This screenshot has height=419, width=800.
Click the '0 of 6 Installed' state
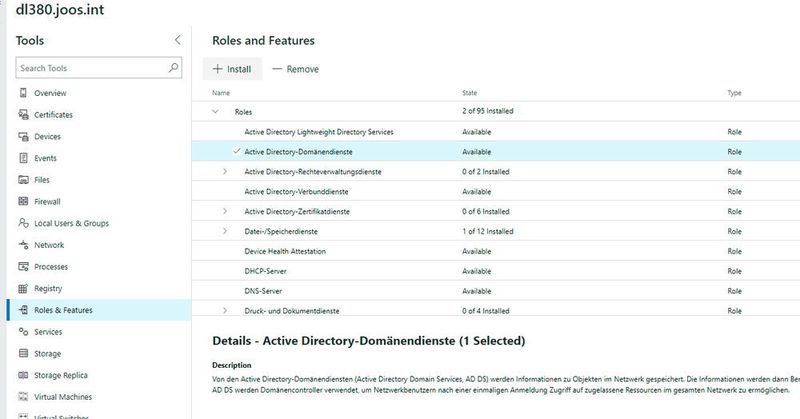pos(486,211)
